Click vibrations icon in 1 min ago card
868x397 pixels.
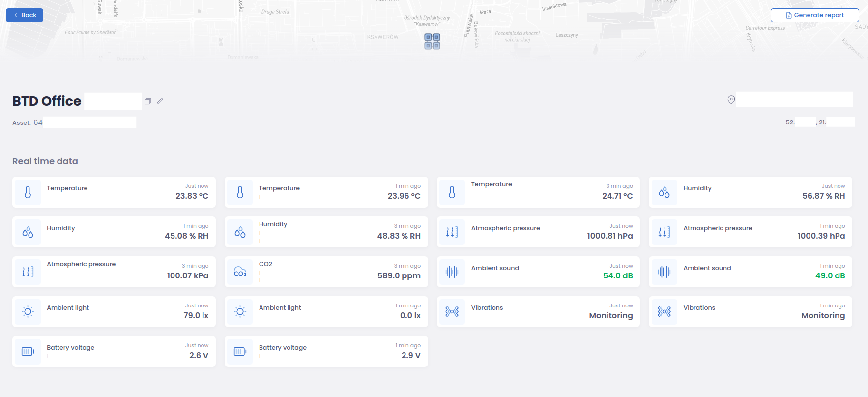point(664,312)
